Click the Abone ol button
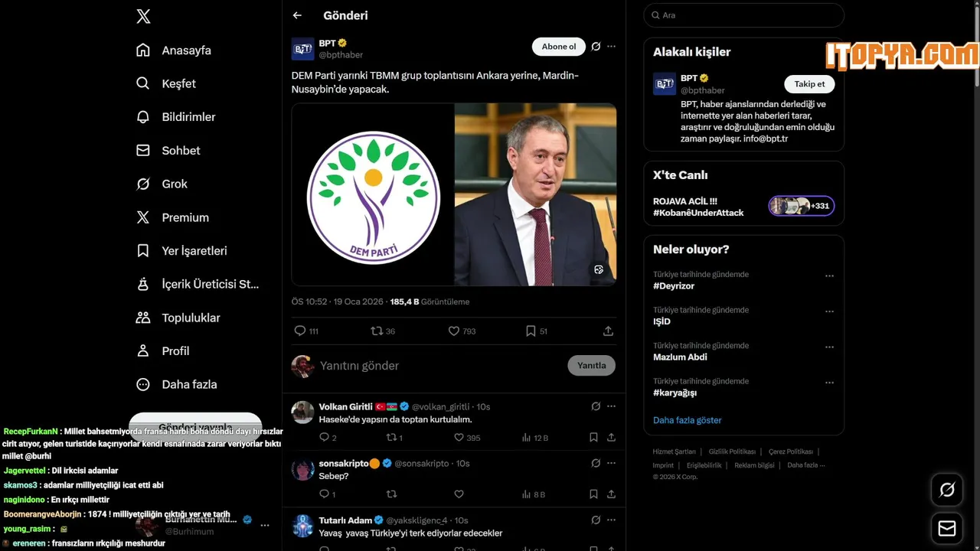Image resolution: width=980 pixels, height=551 pixels. click(x=559, y=47)
